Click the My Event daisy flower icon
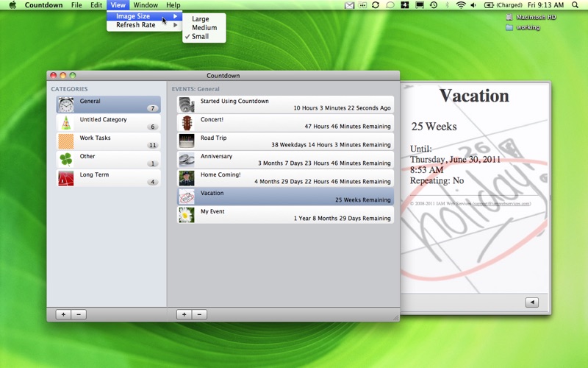Viewport: 588px width, 368px height. [187, 215]
